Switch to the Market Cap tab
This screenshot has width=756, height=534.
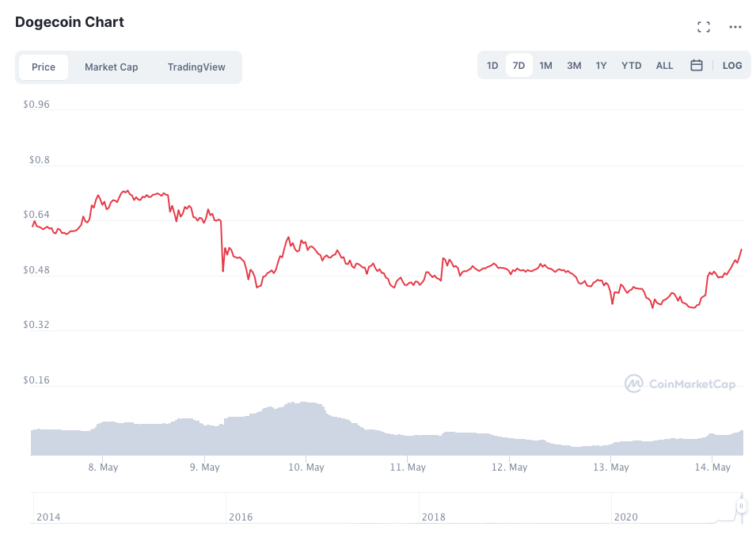coord(112,67)
